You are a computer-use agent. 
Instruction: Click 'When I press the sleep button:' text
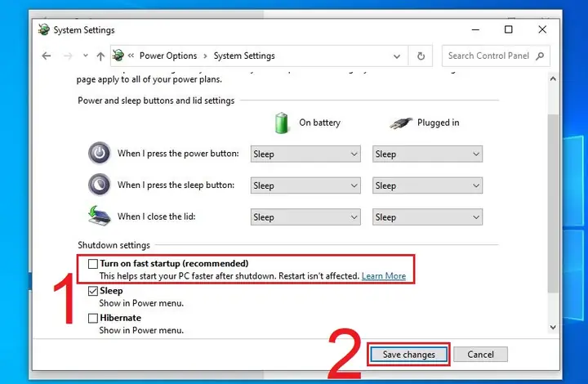pyautogui.click(x=176, y=185)
